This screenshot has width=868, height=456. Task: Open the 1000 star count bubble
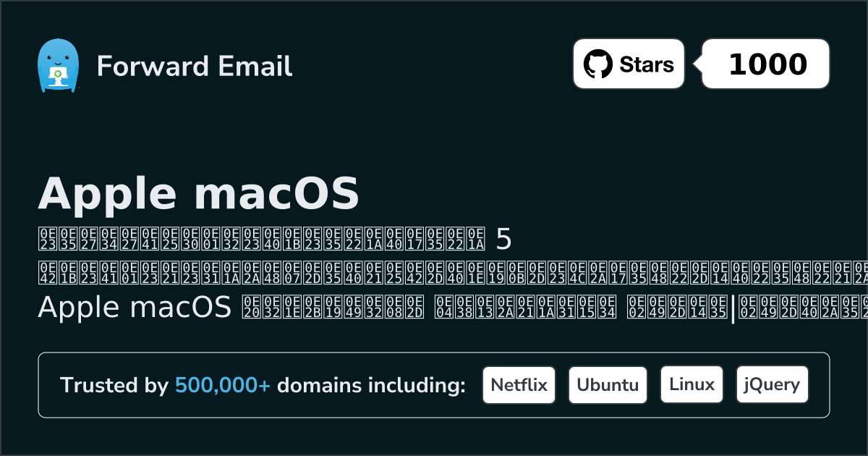(x=767, y=64)
